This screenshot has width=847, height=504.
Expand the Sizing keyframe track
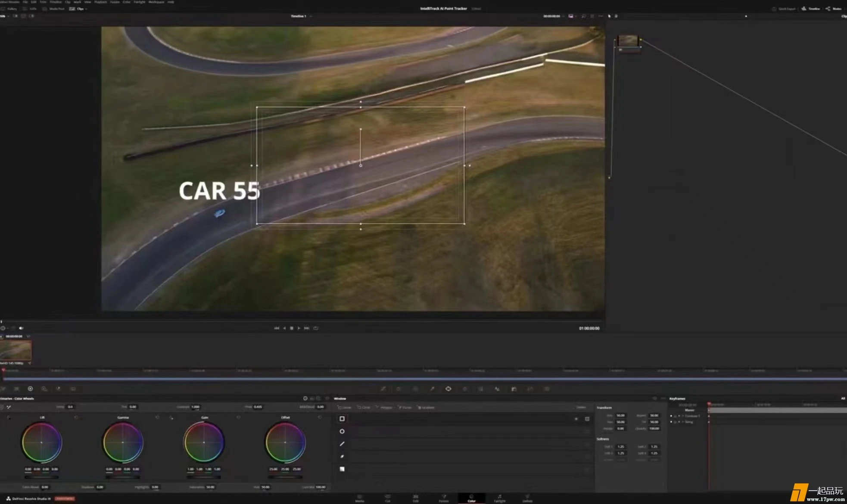point(682,422)
